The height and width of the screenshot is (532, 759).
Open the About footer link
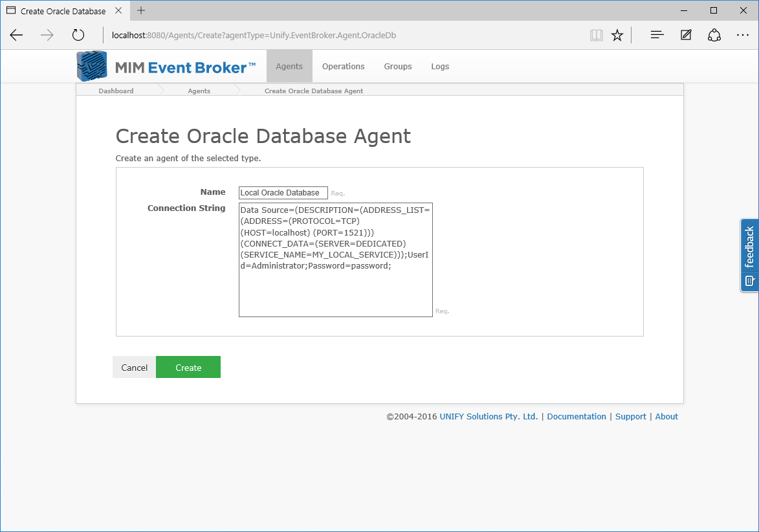coord(666,416)
